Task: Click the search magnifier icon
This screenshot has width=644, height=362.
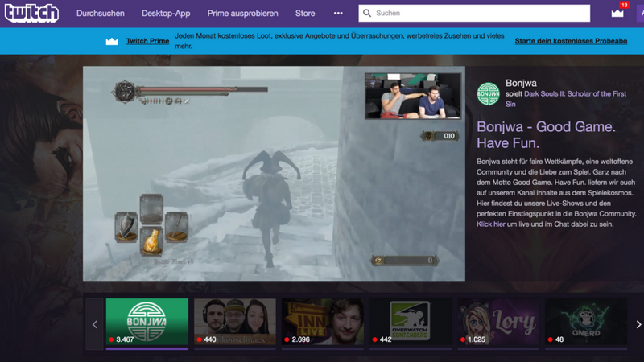Action: [367, 13]
